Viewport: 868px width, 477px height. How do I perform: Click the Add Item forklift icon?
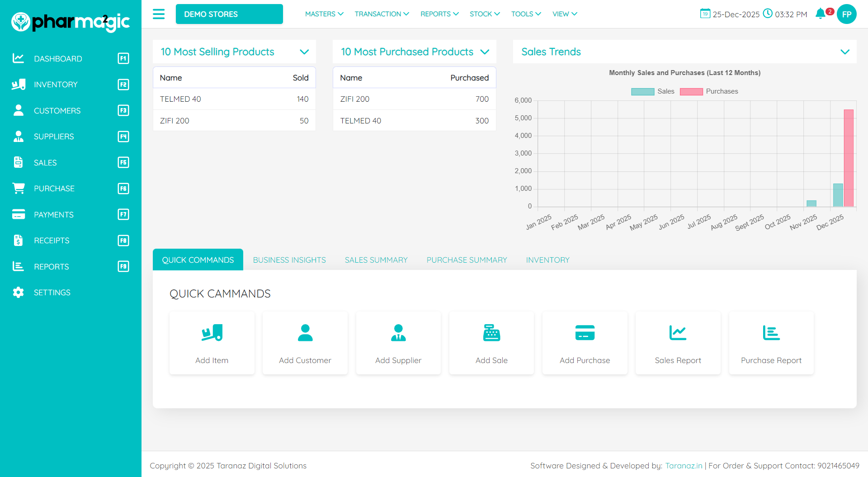pyautogui.click(x=212, y=333)
